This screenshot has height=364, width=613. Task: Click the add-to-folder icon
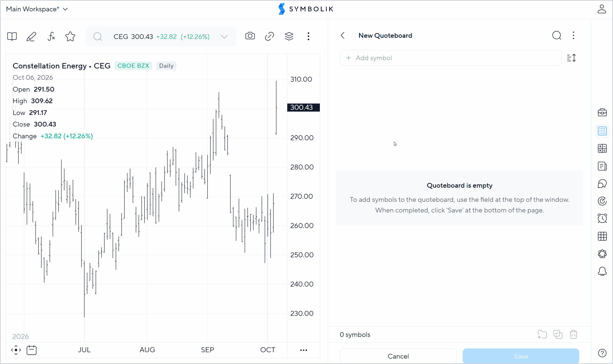pos(542,334)
